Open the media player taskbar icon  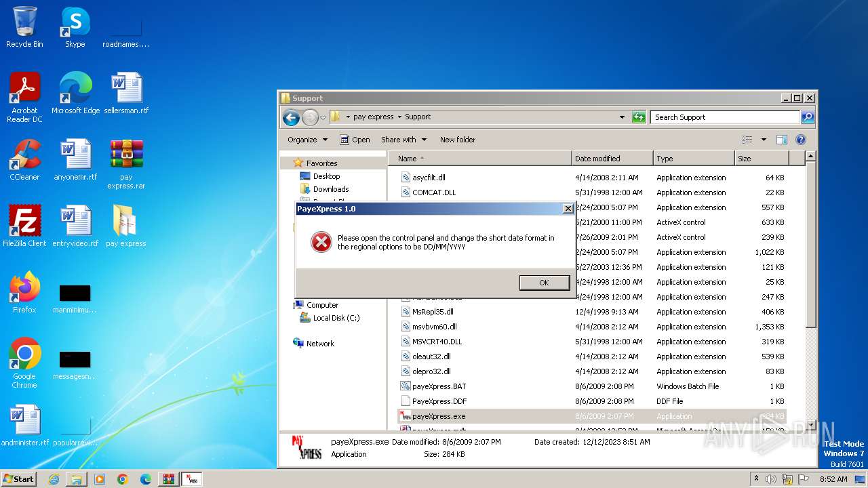pyautogui.click(x=100, y=479)
